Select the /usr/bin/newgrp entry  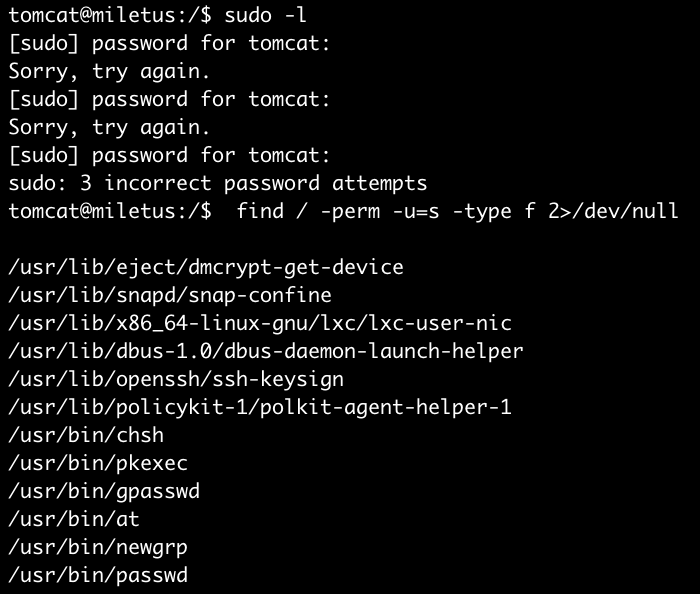97,547
